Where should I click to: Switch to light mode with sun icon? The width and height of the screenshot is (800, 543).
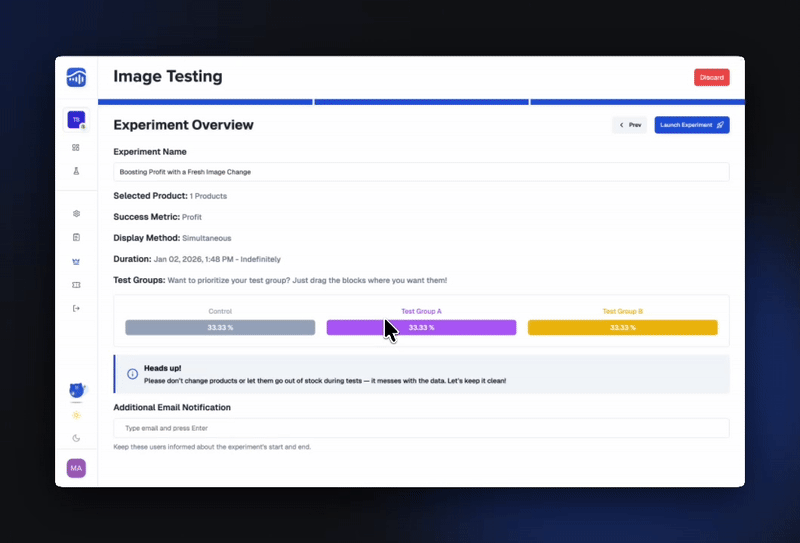pos(76,414)
